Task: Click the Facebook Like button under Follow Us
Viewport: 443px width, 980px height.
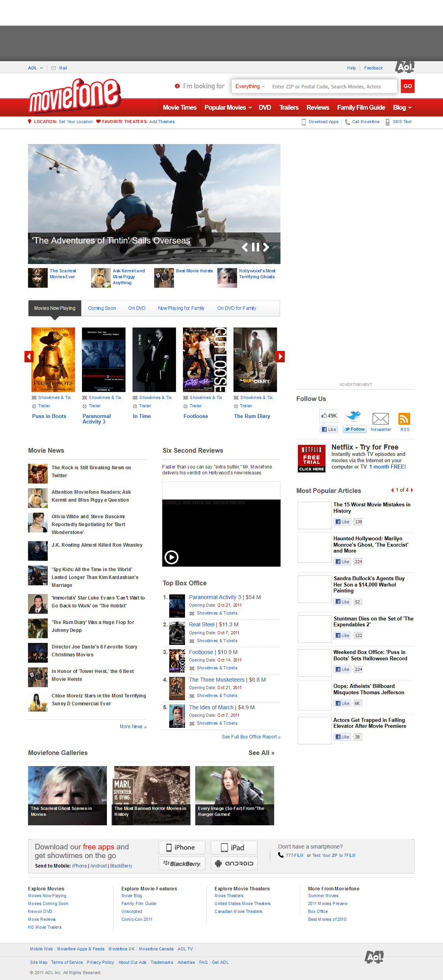Action: pos(329,429)
